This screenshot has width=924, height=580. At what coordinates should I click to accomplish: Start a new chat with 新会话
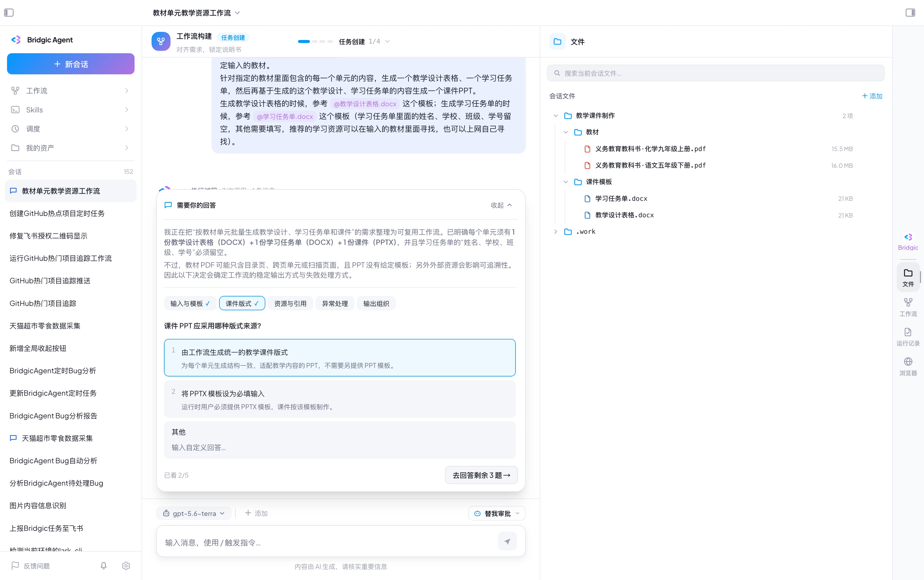[71, 64]
